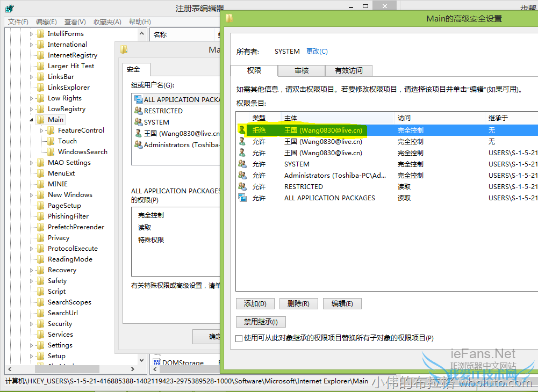Click the 添加(D) button
The height and width of the screenshot is (392, 538).
[255, 303]
